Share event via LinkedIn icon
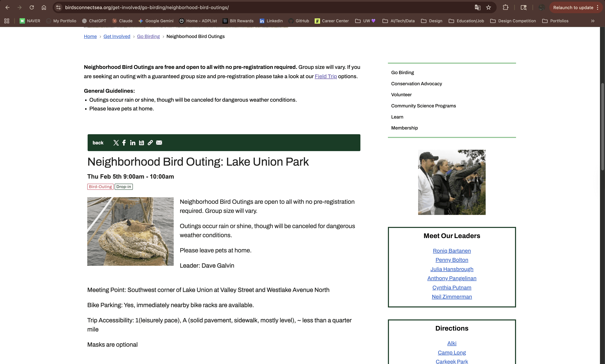605x364 pixels. point(133,143)
